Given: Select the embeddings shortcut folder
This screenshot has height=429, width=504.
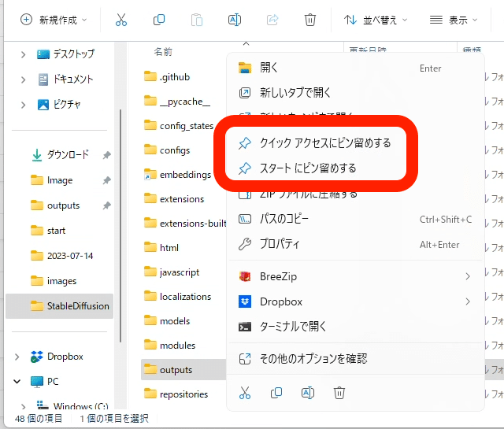Looking at the screenshot, I should tap(177, 175).
